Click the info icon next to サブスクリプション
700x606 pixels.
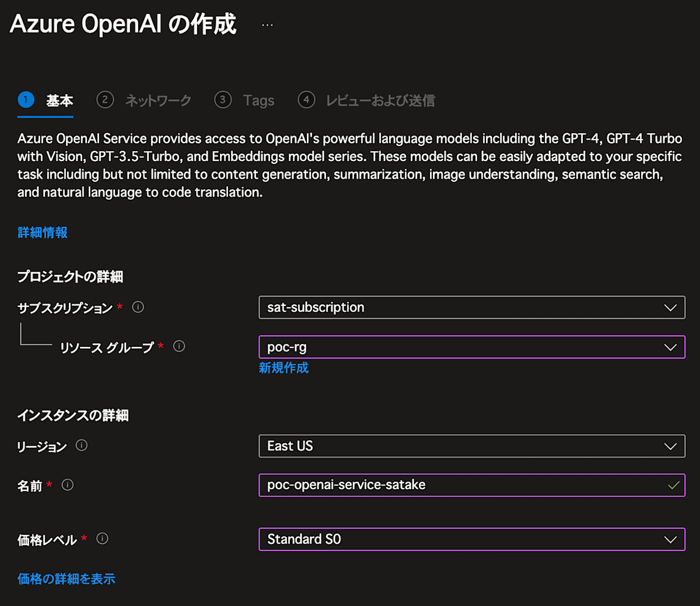(x=138, y=307)
